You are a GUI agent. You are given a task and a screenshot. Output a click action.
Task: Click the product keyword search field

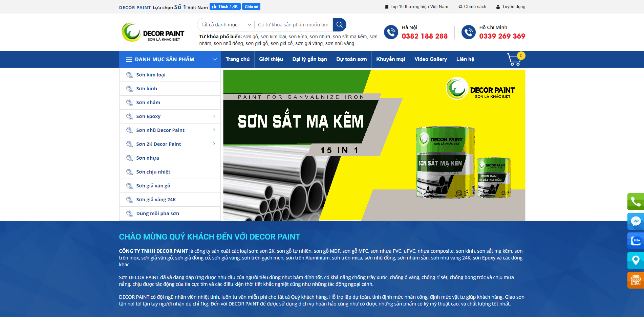click(x=293, y=25)
